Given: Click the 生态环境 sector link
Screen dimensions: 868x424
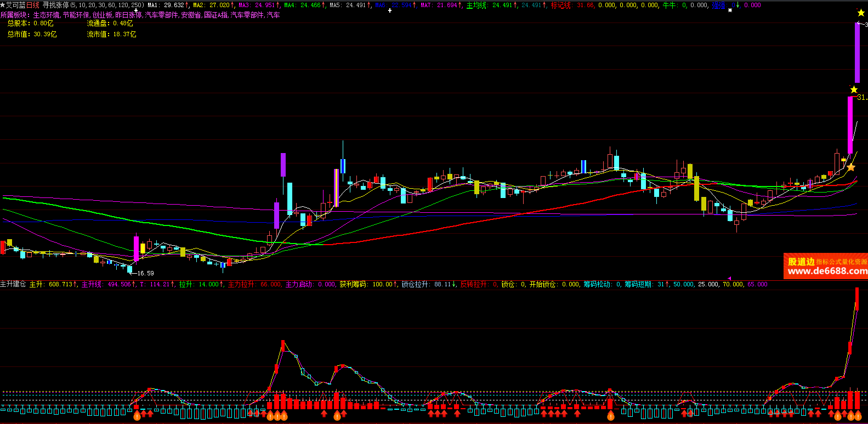Looking at the screenshot, I should click(47, 15).
